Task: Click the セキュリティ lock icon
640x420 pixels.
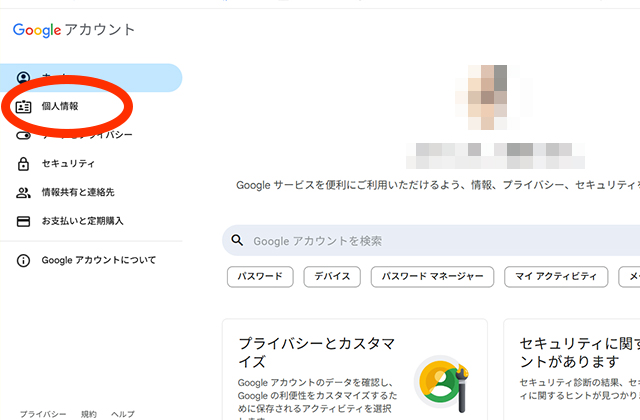Action: click(23, 164)
